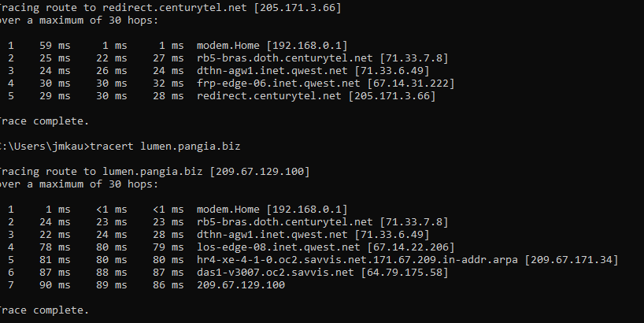
Task: Click IP address 205.171.3.66 in first header
Action: [298, 8]
